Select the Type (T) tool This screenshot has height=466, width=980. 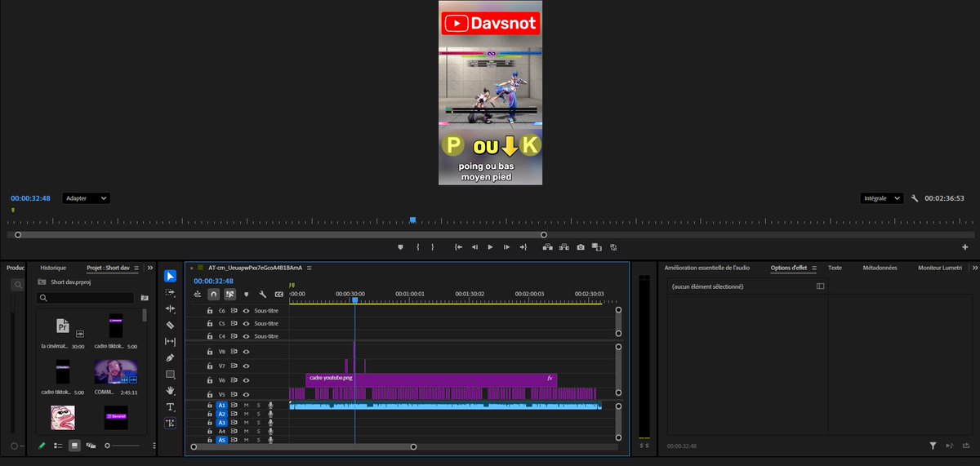[x=170, y=406]
